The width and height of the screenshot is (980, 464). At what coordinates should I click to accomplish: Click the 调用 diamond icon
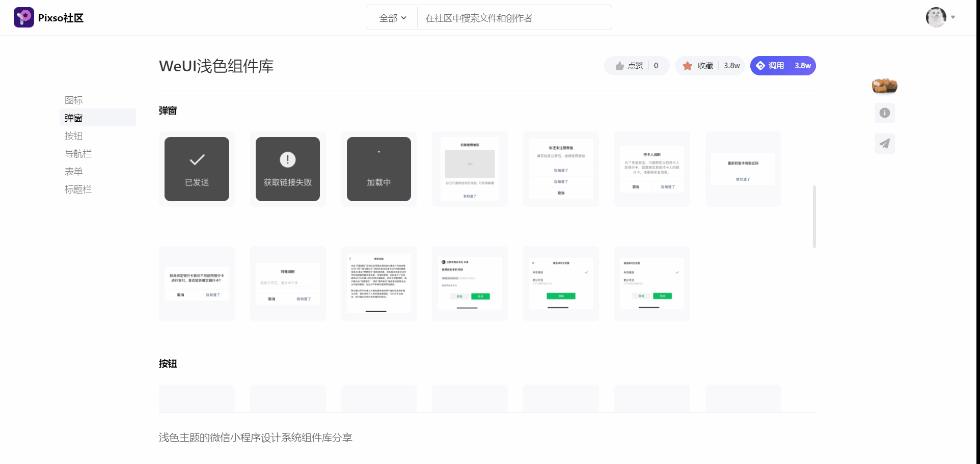coord(760,66)
